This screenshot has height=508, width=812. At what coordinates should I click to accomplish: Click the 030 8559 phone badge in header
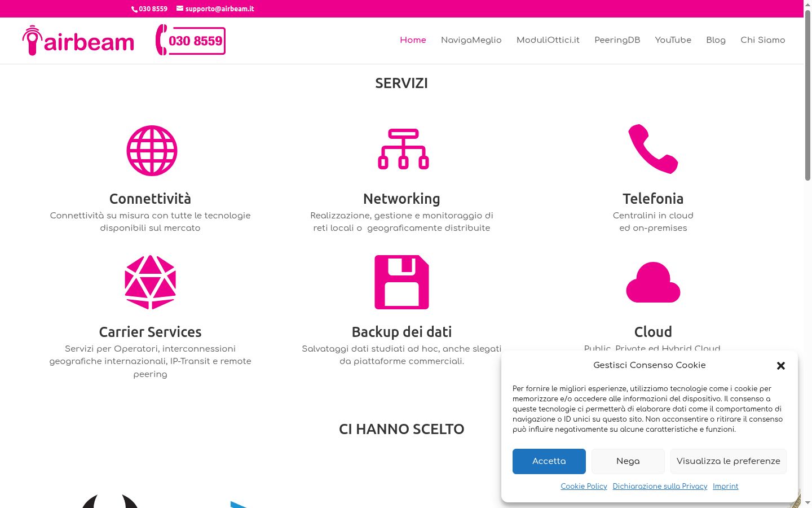tap(191, 40)
